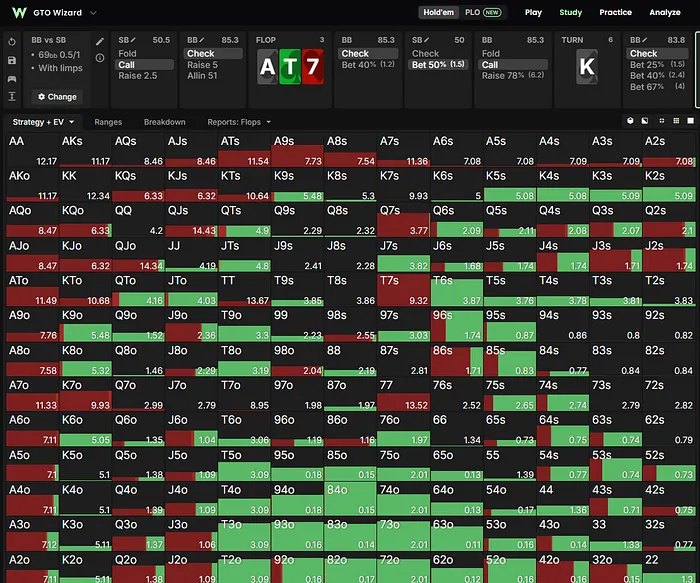Select the T3o hand cell
Viewport: 700px width, 583px height.
click(244, 534)
